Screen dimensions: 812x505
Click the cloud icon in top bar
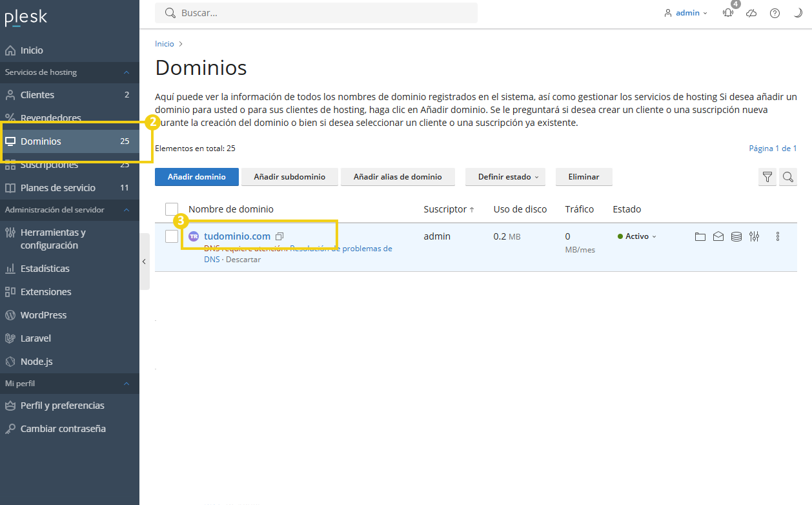751,13
